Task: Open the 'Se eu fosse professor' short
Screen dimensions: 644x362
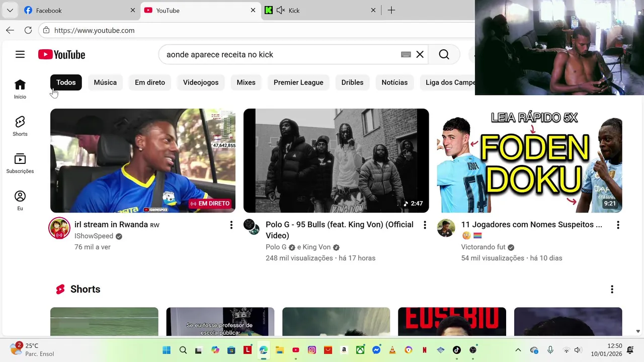Action: pos(220,322)
